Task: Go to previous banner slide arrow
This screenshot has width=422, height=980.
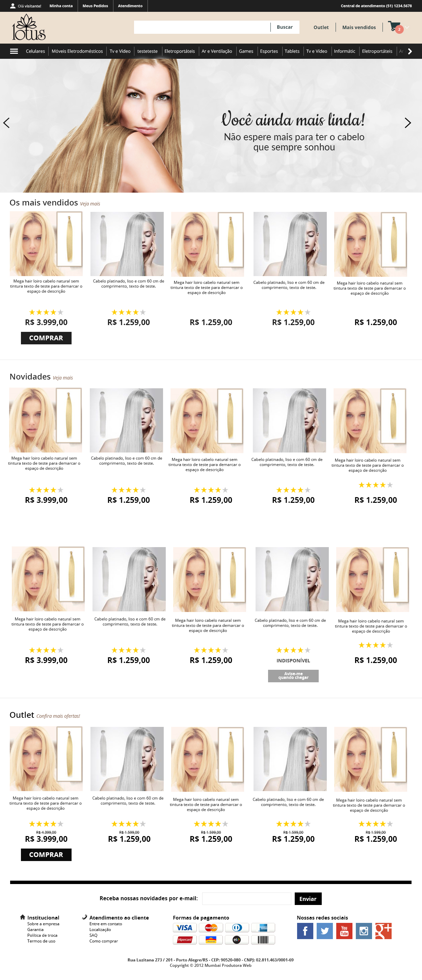Action: click(x=6, y=123)
